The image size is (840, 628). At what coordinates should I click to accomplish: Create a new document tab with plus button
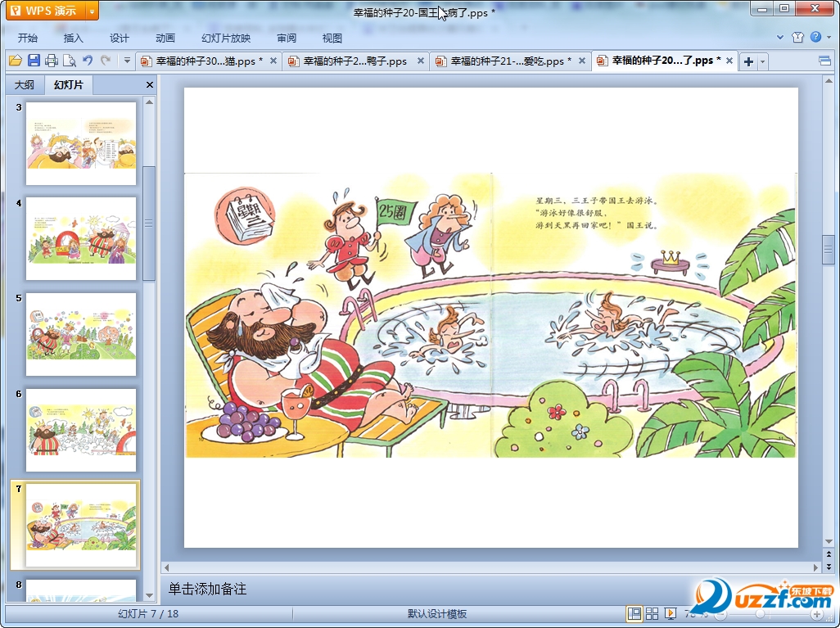pyautogui.click(x=748, y=61)
